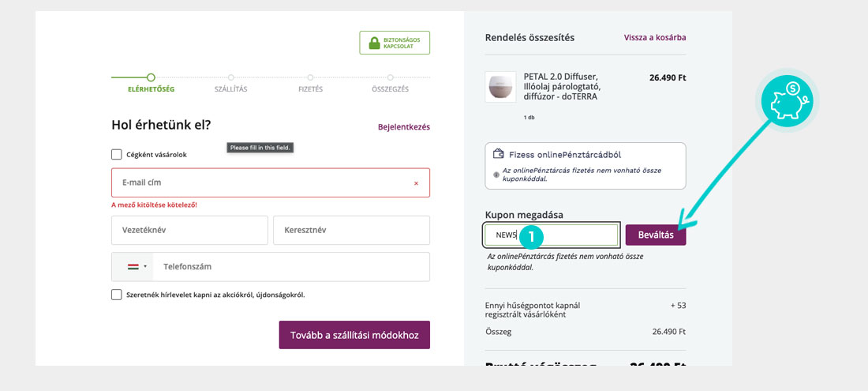
Task: Click the PETAL 2.0 Diffuser product thumbnail
Action: pyautogui.click(x=500, y=86)
